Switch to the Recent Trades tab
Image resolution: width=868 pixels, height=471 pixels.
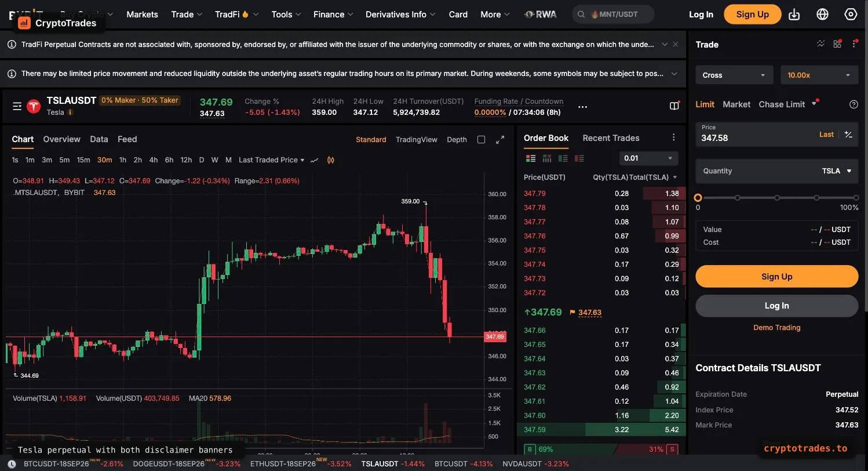[611, 138]
